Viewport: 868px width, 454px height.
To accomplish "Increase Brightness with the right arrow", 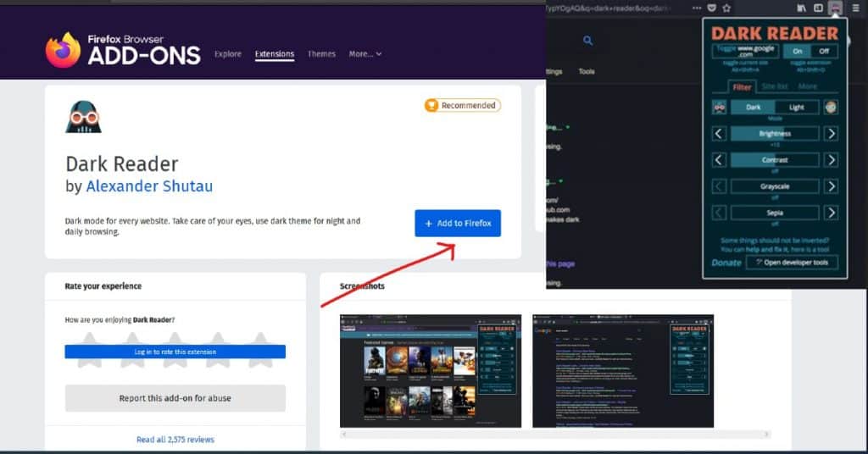I will [831, 133].
